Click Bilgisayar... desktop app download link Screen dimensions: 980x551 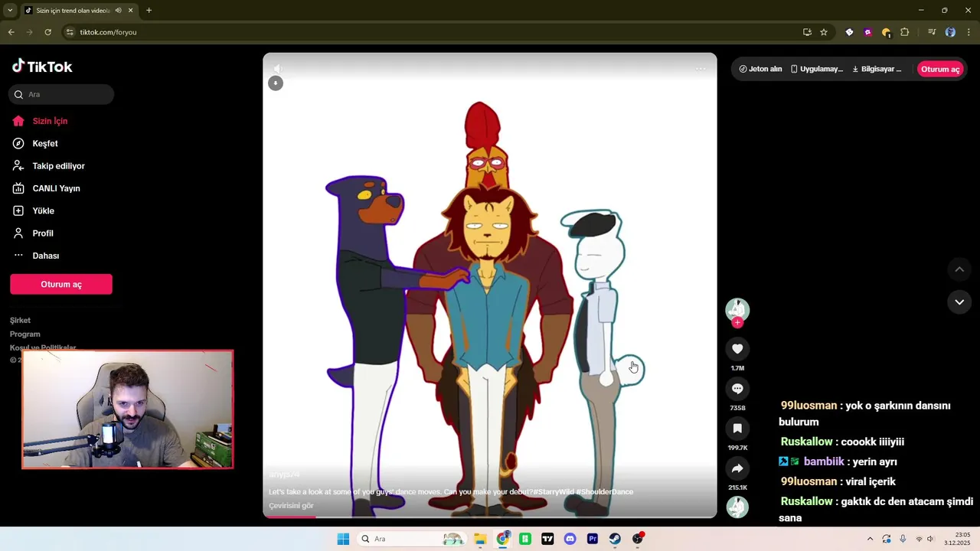coord(877,69)
